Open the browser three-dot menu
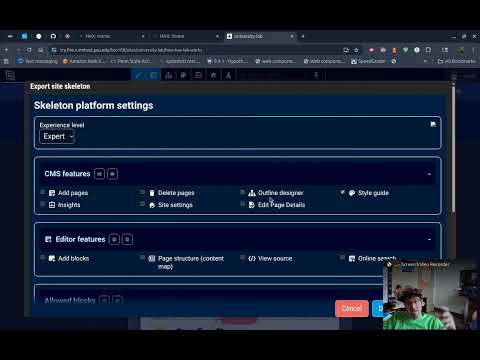Image resolution: width=480 pixels, height=360 pixels. click(473, 50)
